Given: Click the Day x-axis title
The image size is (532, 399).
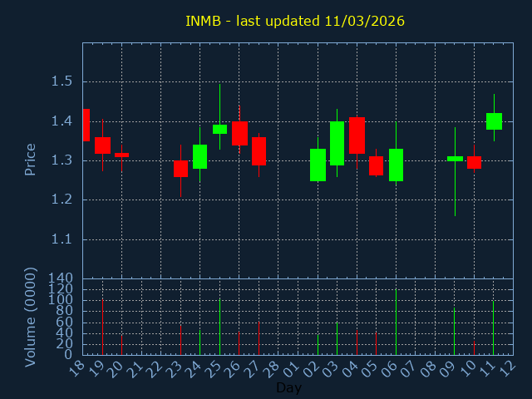Looking at the screenshot, I should point(288,387).
